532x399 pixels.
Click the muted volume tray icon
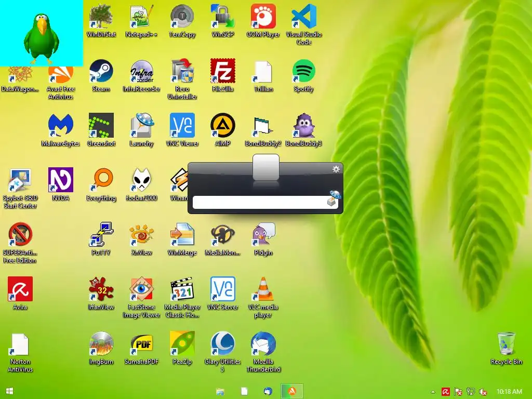483,392
